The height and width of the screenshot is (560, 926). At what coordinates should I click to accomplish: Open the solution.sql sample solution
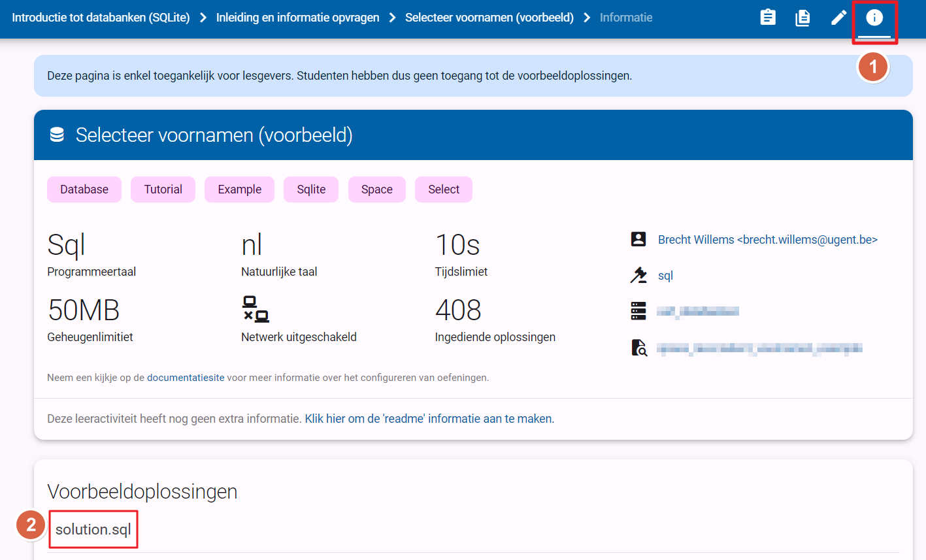93,529
